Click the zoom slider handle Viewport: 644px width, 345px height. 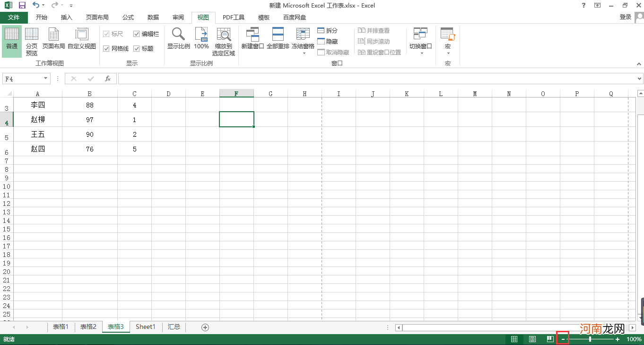point(590,339)
